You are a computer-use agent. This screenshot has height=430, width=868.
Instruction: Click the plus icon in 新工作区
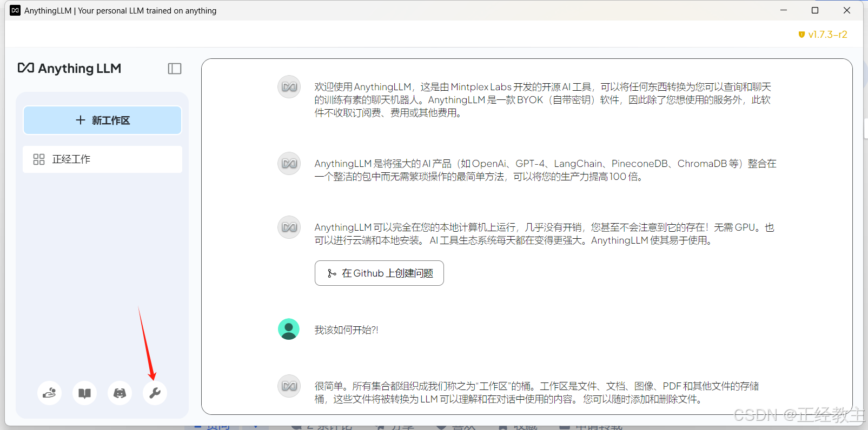coord(81,120)
